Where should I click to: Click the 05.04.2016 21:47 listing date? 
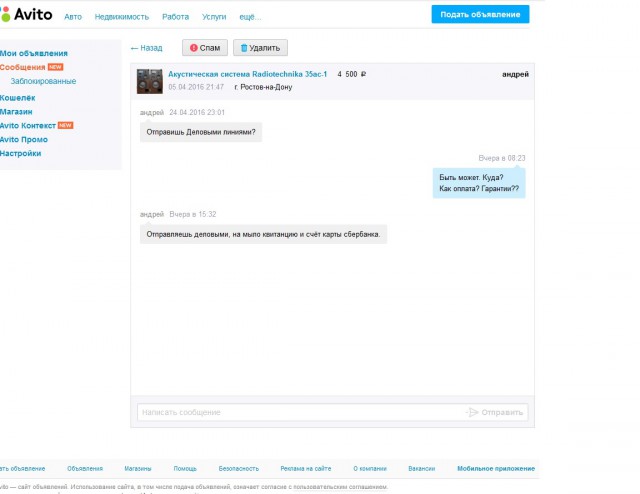click(x=196, y=87)
